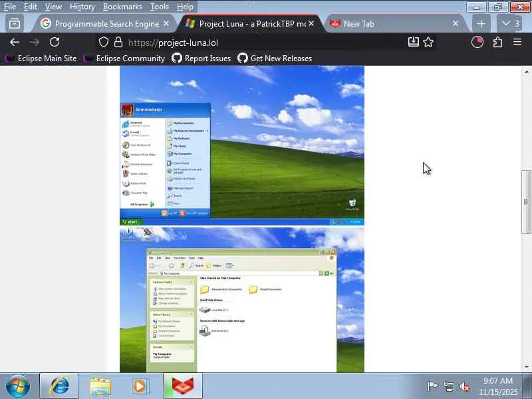Switch to the New Tab tab
Viewport: 532px width, 399px height.
395,24
